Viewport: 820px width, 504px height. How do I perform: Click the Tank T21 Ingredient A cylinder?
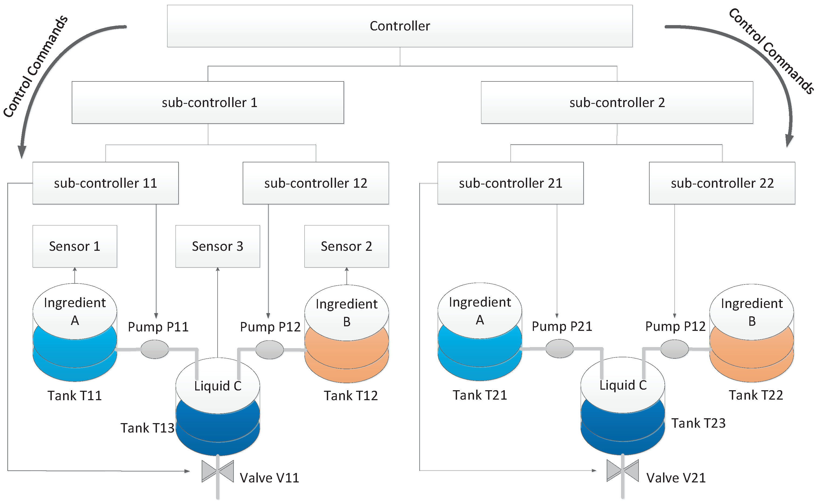click(480, 333)
